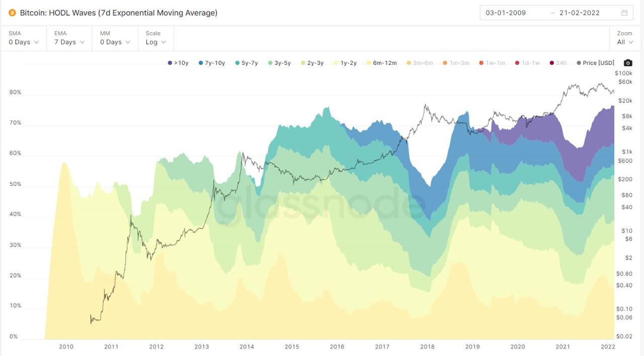The width and height of the screenshot is (644, 356).
Task: Toggle the 1y-2y legend entry
Action: pos(344,63)
